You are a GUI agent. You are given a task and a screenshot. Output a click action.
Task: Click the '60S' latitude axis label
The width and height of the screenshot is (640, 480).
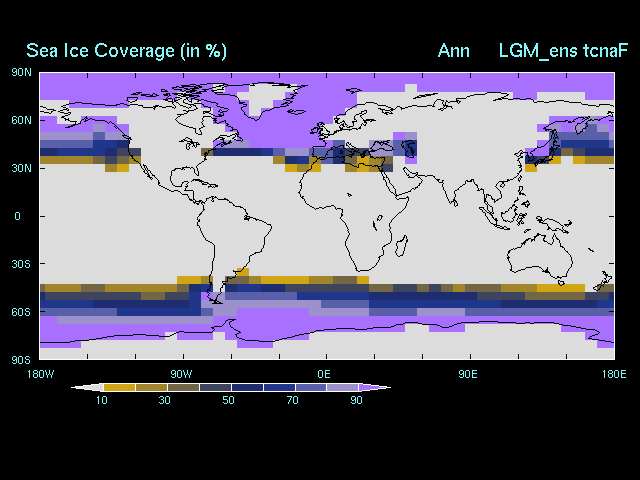(21, 312)
